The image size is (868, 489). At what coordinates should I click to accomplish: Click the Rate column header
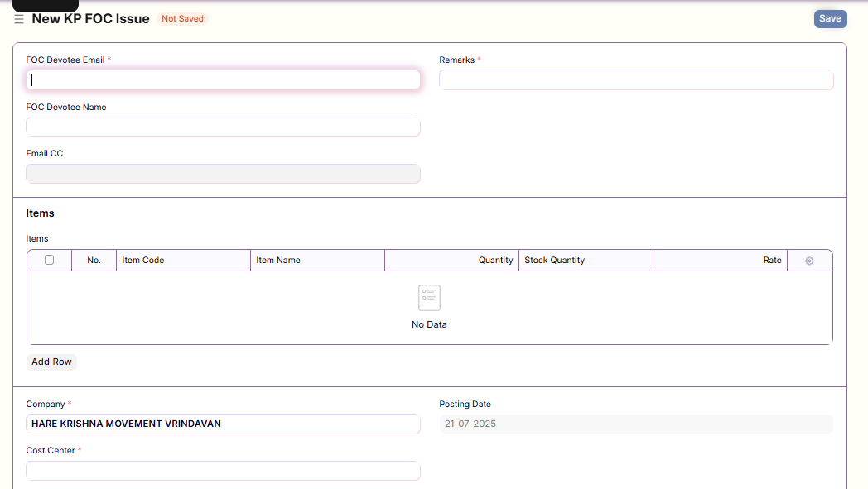coord(719,261)
